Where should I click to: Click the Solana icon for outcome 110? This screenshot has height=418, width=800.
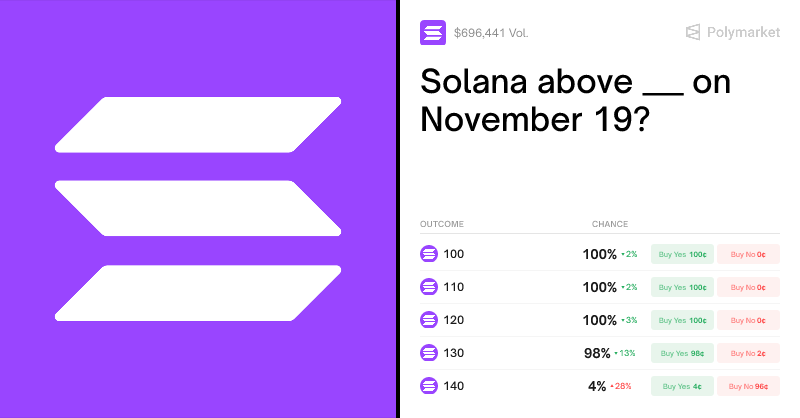tap(429, 287)
